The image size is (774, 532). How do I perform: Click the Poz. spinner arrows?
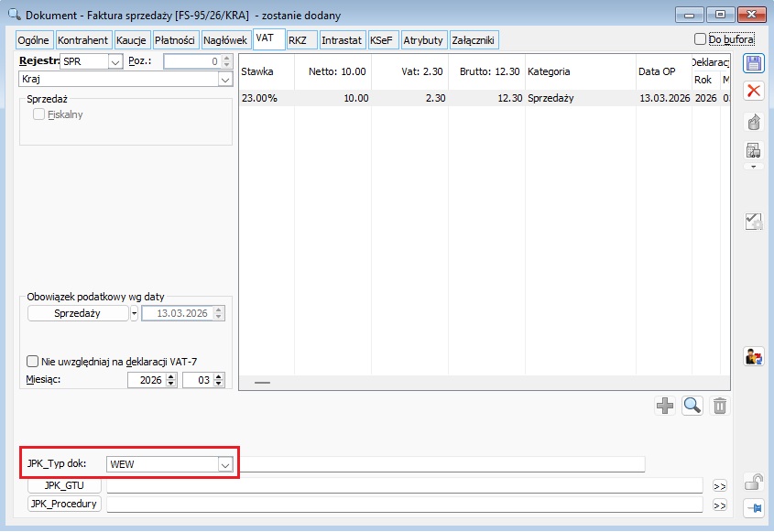coord(226,61)
